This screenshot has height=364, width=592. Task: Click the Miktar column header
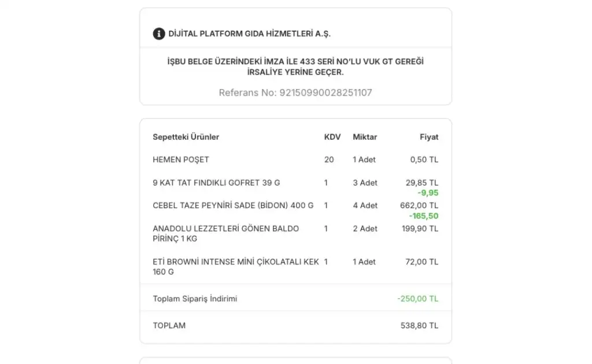point(365,137)
